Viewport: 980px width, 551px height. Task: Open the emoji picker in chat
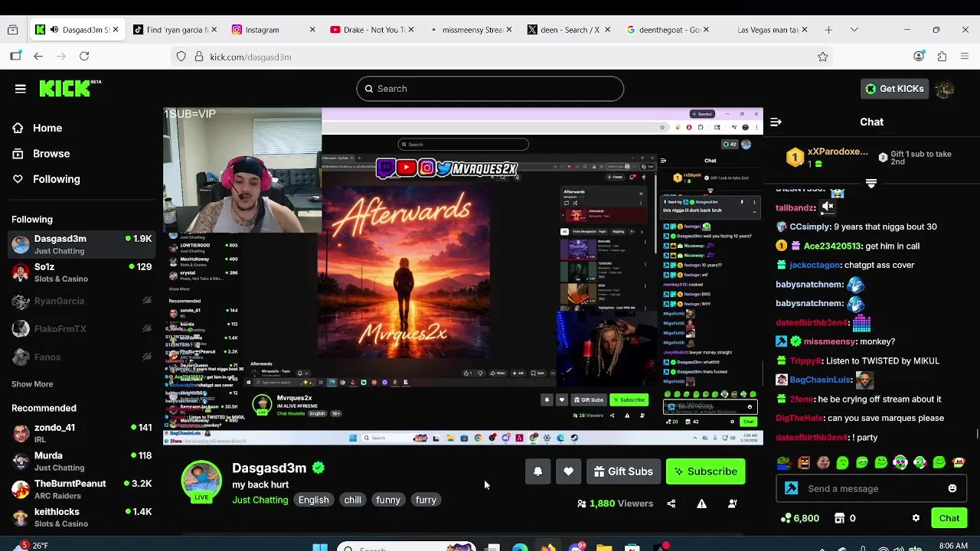[x=952, y=488]
